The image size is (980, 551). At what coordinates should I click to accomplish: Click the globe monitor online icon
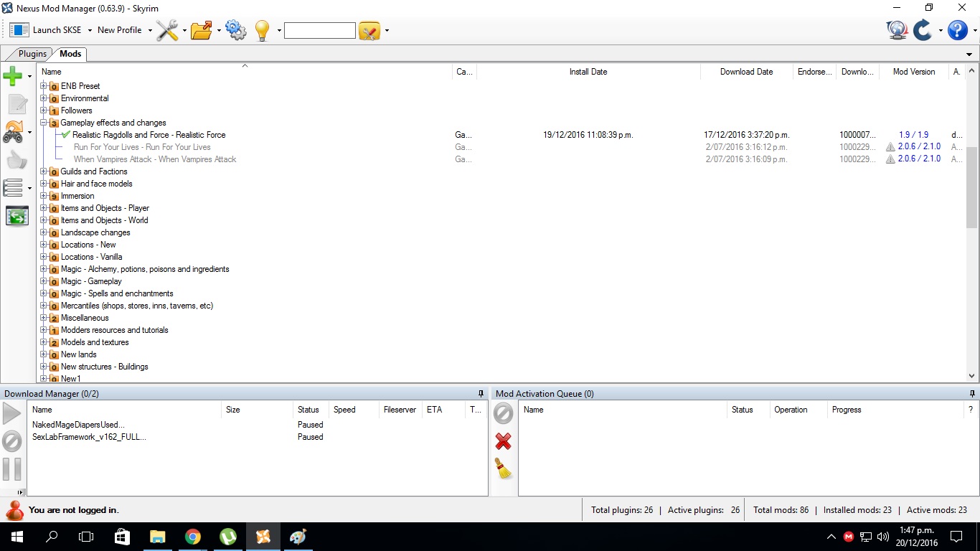point(897,30)
